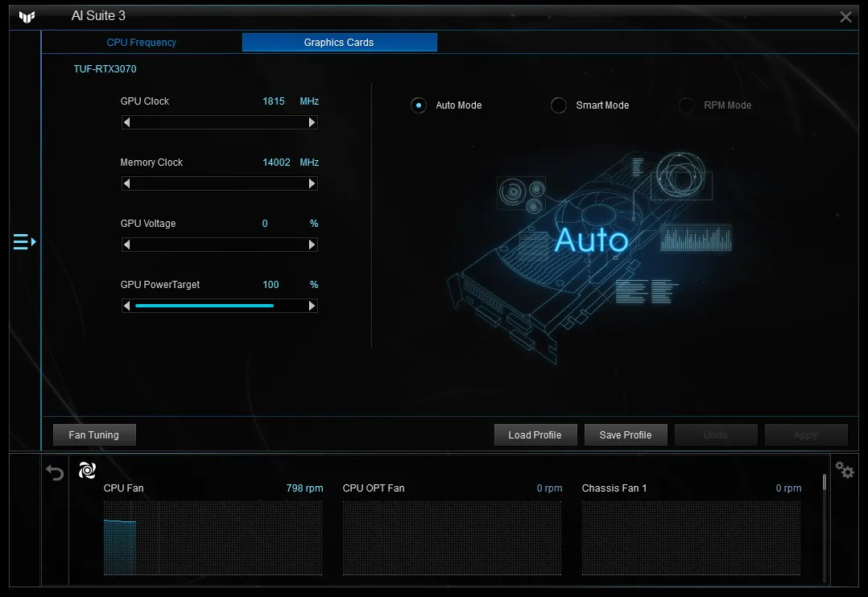Increase Memory Clock with right arrow

312,183
